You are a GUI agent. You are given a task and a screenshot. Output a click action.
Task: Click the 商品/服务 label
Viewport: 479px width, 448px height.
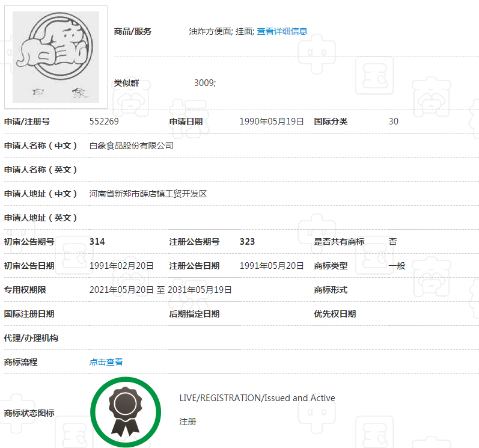click(x=133, y=31)
